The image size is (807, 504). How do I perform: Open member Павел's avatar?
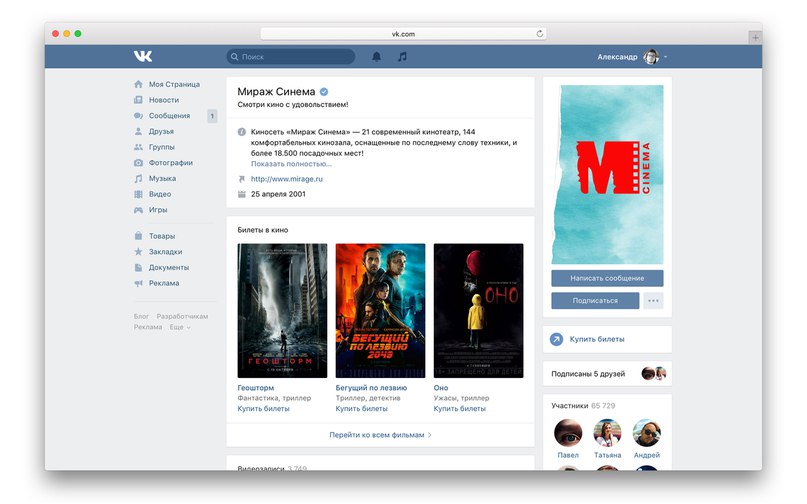(x=568, y=432)
